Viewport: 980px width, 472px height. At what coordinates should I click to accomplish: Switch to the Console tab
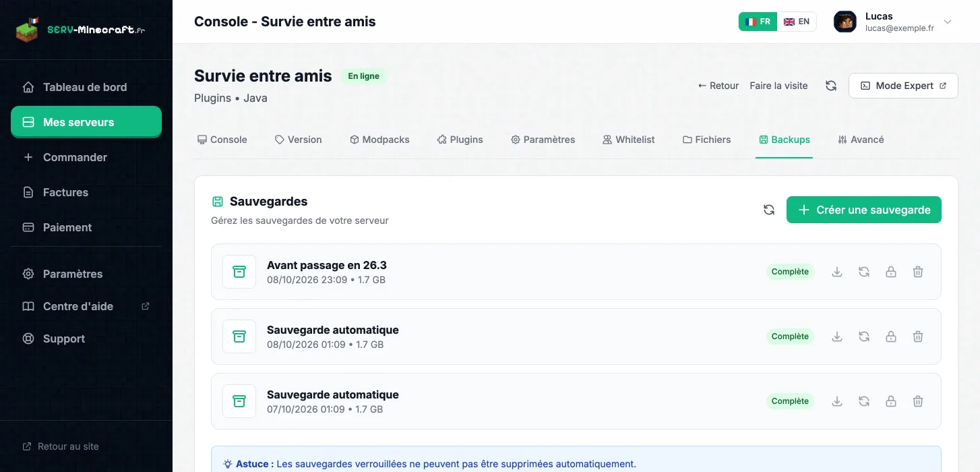(x=222, y=140)
